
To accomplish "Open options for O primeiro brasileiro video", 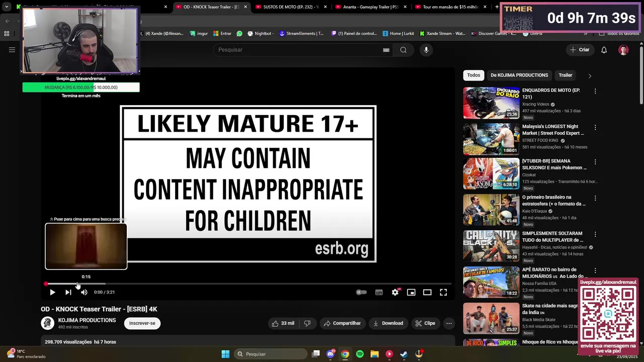I will point(595,198).
